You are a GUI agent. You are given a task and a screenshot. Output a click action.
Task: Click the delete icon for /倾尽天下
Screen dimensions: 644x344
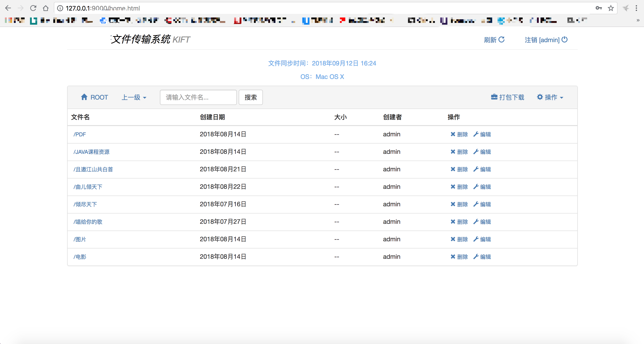[x=453, y=204]
